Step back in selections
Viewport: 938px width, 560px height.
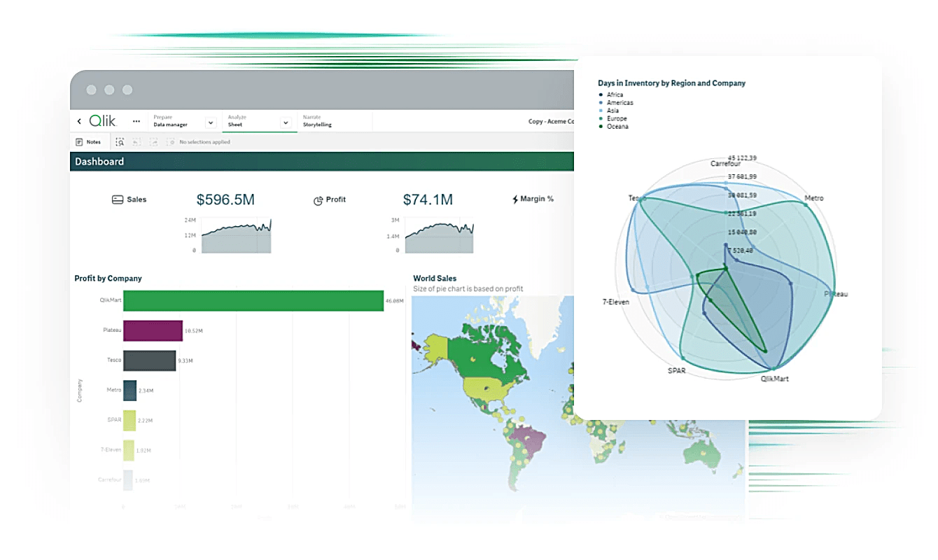point(136,142)
